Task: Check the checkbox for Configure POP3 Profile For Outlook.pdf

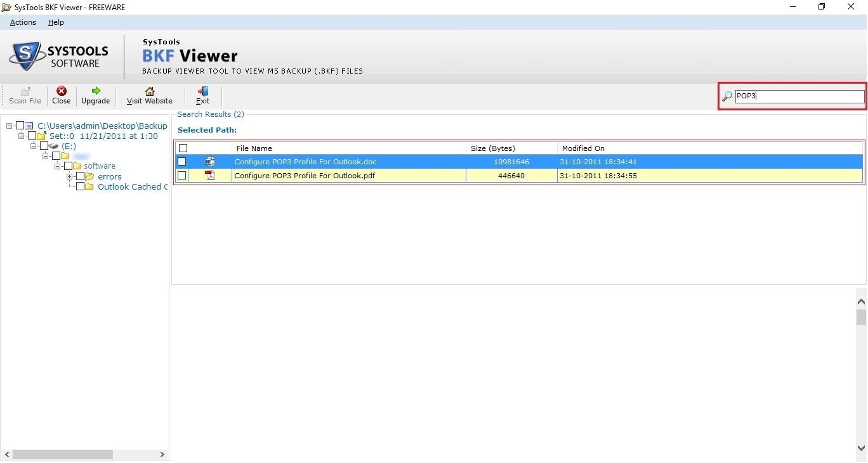Action: [182, 176]
